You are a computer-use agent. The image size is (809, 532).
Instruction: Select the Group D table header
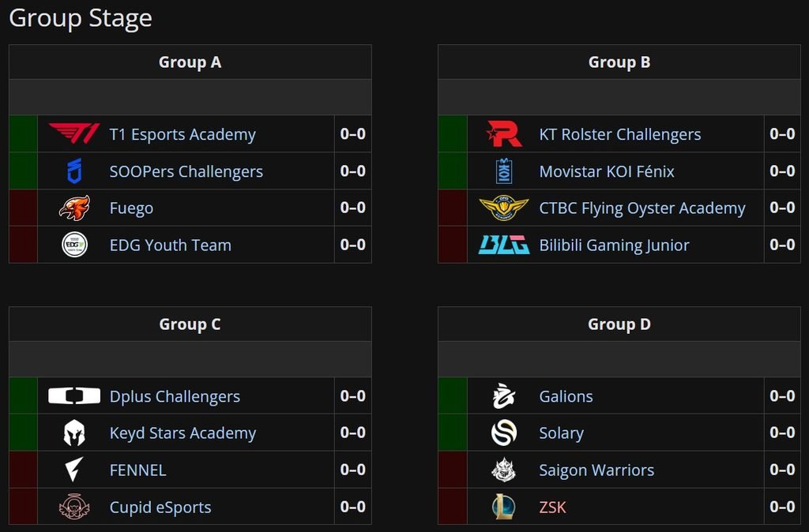tap(619, 324)
